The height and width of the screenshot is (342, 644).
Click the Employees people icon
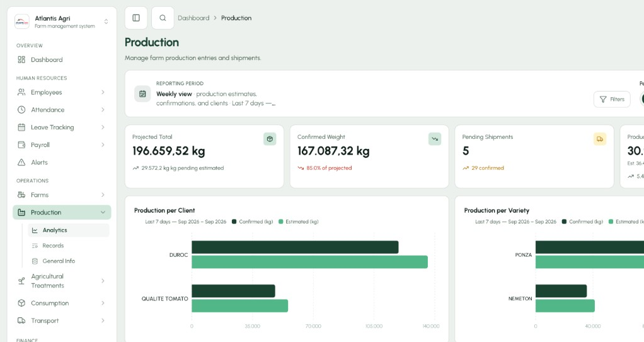click(x=21, y=93)
